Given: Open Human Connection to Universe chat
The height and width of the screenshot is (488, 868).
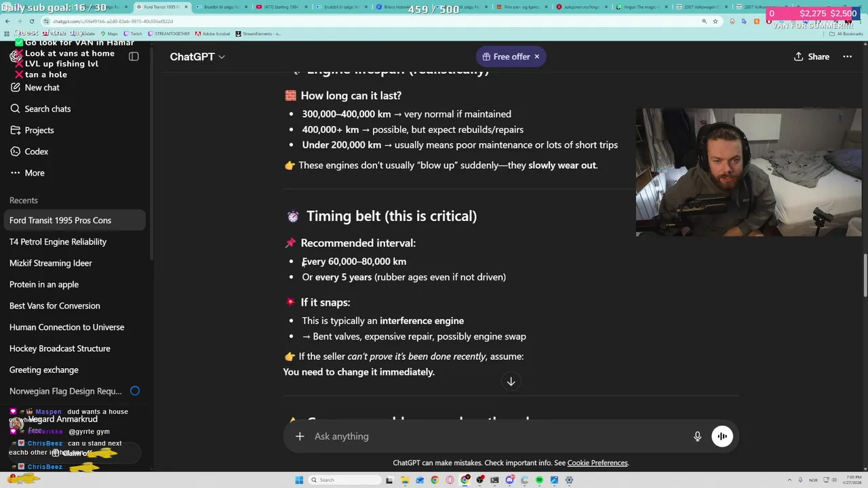Looking at the screenshot, I should pos(73,327).
